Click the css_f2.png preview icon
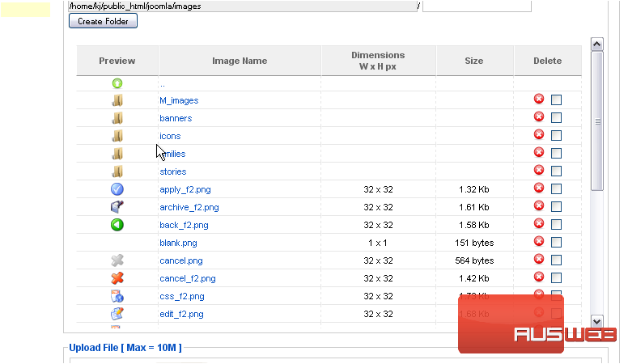 click(x=117, y=296)
